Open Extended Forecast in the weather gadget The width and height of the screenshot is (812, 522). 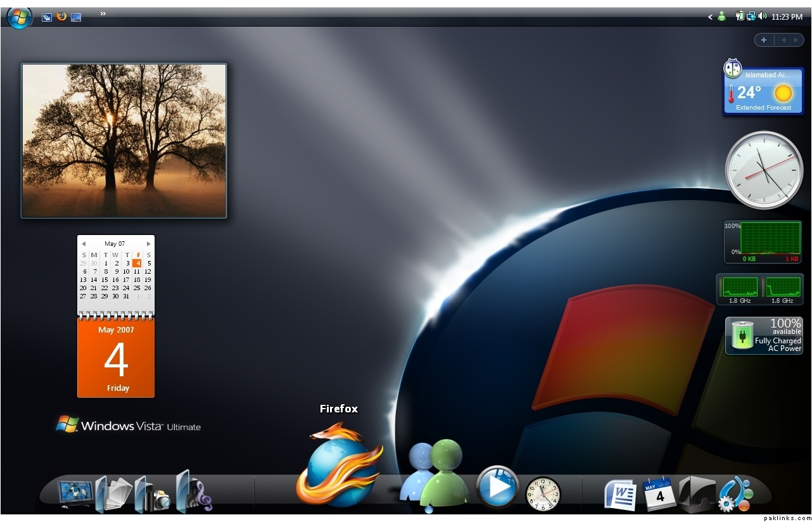pos(763,108)
